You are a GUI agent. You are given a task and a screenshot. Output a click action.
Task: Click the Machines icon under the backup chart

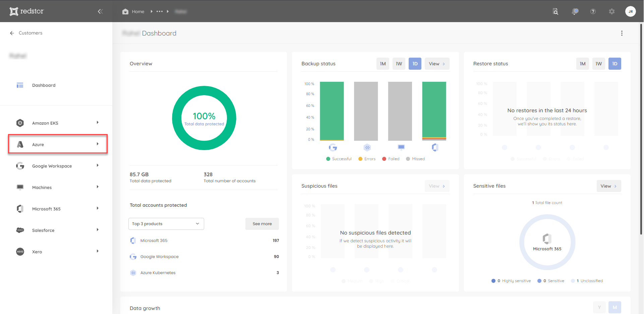click(x=401, y=147)
